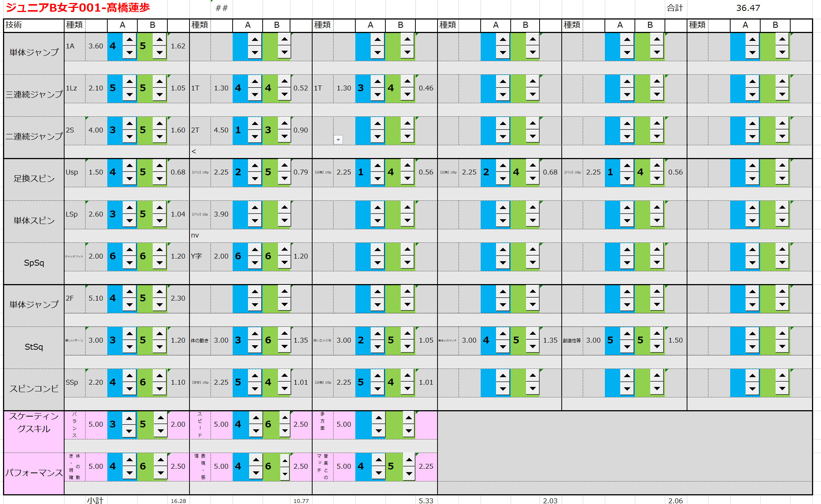Raise judge B score for 2F jump
The height and width of the screenshot is (504, 821).
point(159,292)
